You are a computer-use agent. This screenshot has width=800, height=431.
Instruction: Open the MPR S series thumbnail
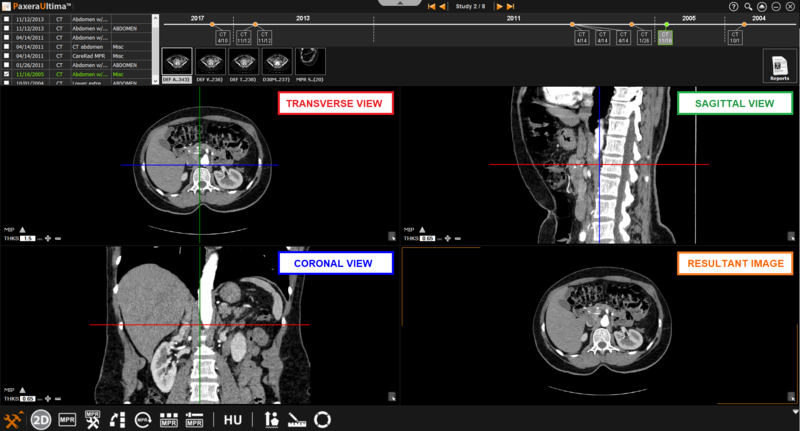(x=312, y=63)
